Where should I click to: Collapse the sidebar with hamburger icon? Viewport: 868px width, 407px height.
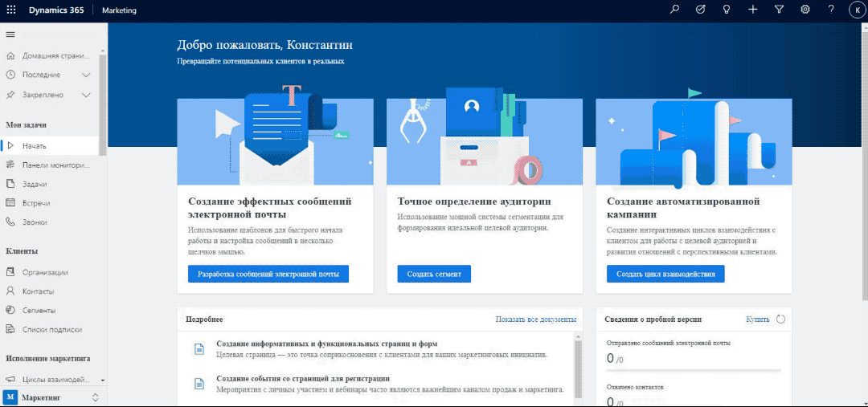(x=10, y=35)
